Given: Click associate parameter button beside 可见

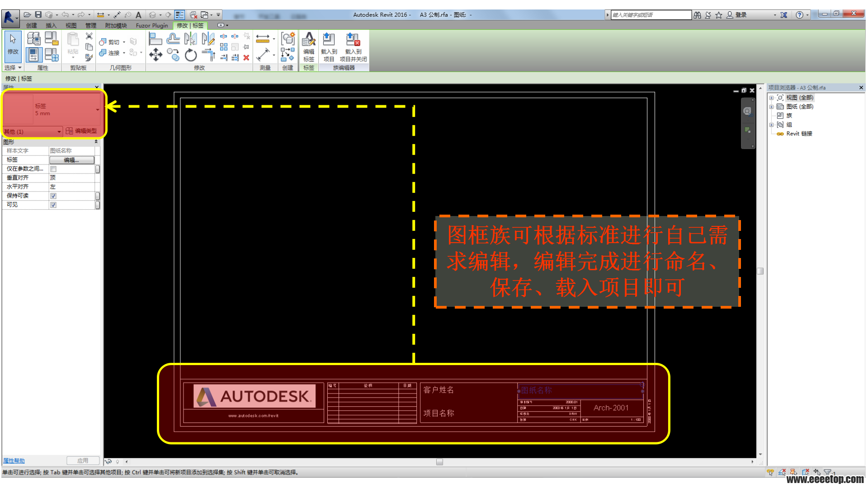Looking at the screenshot, I should click(x=97, y=205).
